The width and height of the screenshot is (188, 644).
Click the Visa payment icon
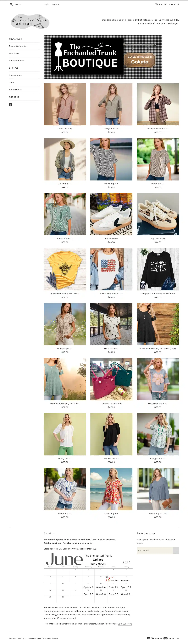[x=177, y=638]
